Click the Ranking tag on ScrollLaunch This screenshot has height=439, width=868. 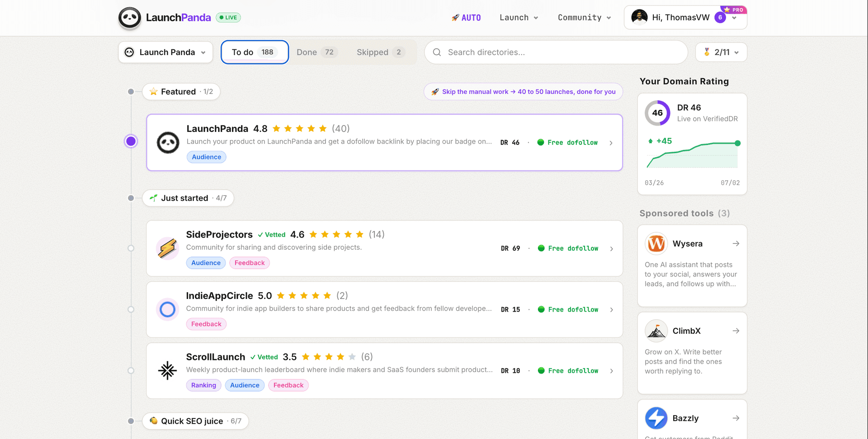coord(203,385)
